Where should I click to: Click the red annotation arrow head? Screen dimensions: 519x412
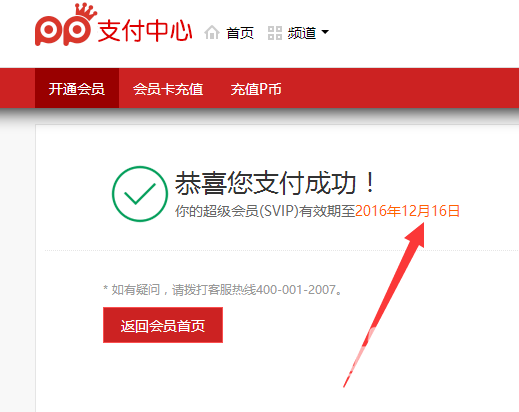416,235
